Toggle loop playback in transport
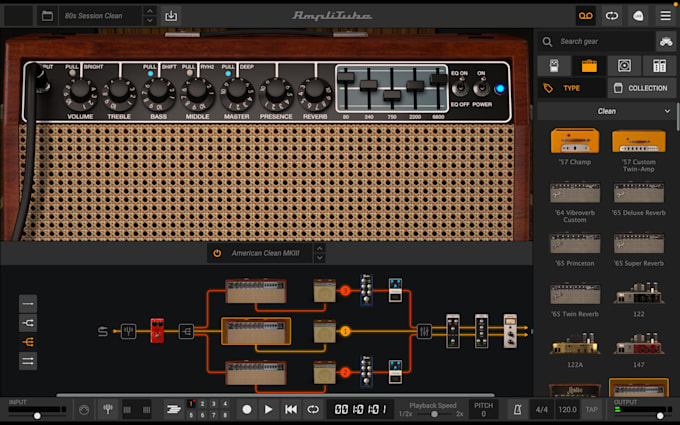The width and height of the screenshot is (680, 425). pyautogui.click(x=313, y=409)
